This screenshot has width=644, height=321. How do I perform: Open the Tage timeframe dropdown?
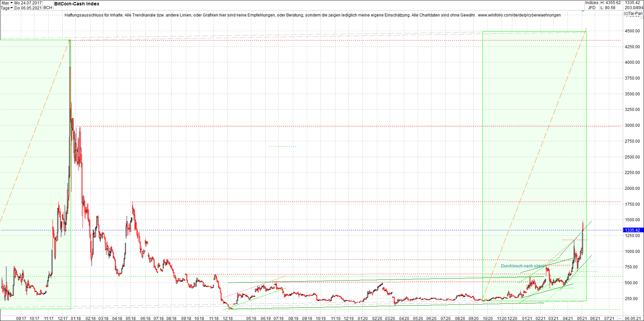click(7, 8)
